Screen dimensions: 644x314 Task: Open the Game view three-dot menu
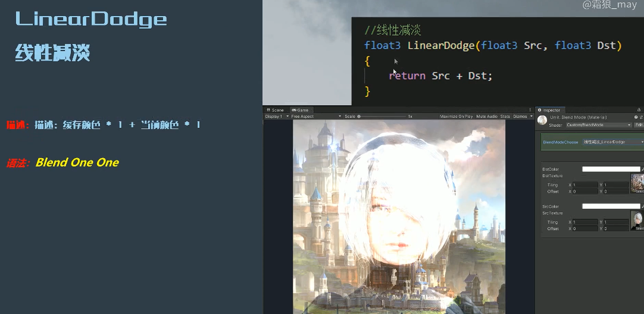click(530, 110)
